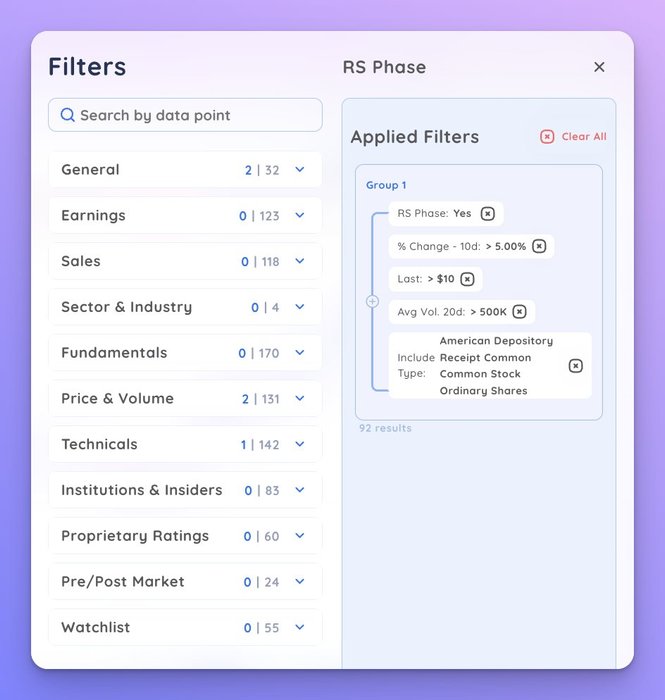Screen dimensions: 665x700
Task: Open the Proprietary Ratings category
Action: [299, 536]
